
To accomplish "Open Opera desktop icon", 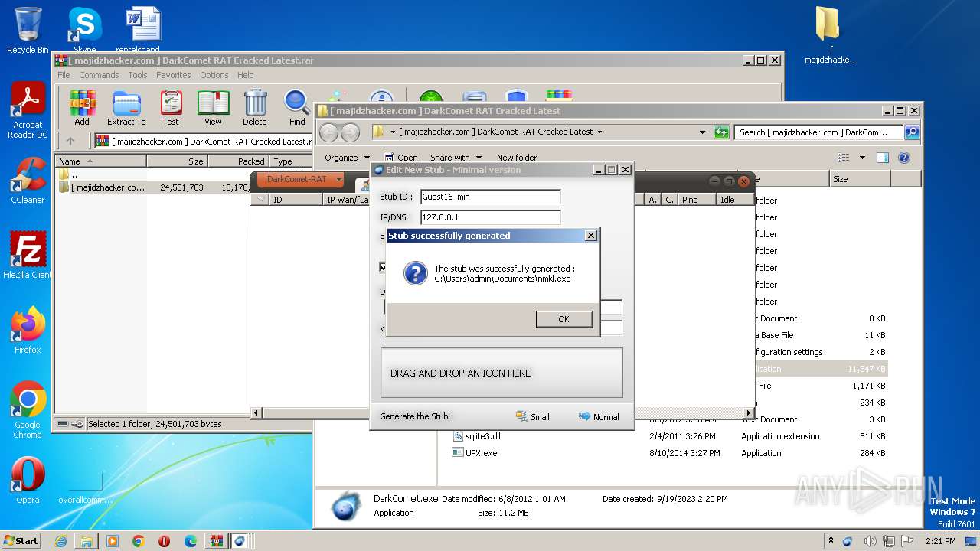I will (x=28, y=481).
